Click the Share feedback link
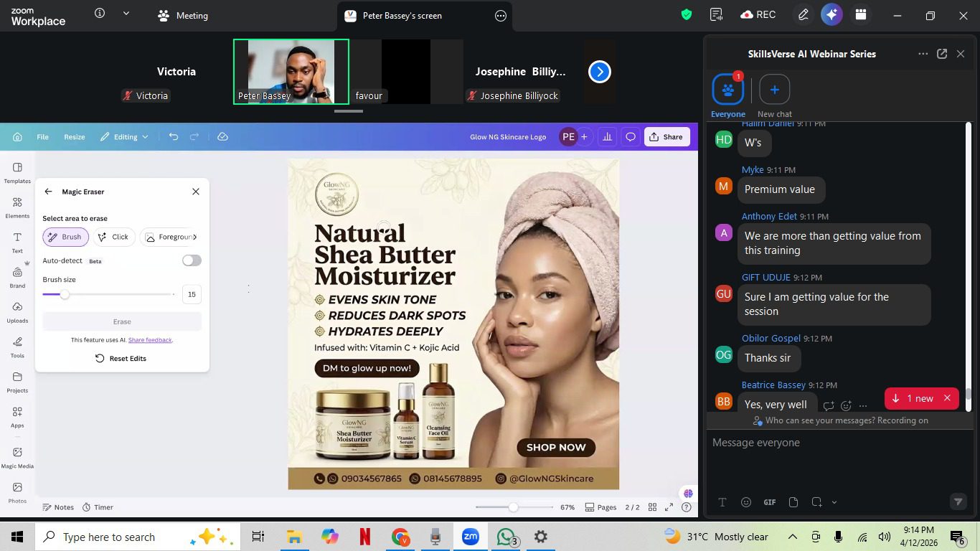980x551 pixels. (x=150, y=340)
